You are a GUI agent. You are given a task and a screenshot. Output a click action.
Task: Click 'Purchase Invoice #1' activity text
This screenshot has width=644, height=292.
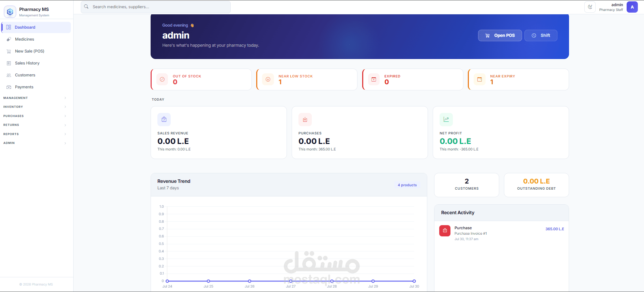[471, 234]
